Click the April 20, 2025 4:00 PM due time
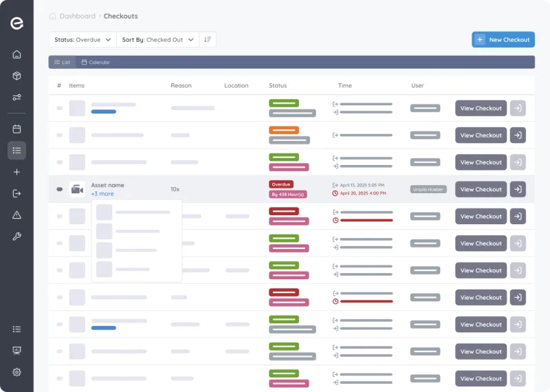 [363, 193]
